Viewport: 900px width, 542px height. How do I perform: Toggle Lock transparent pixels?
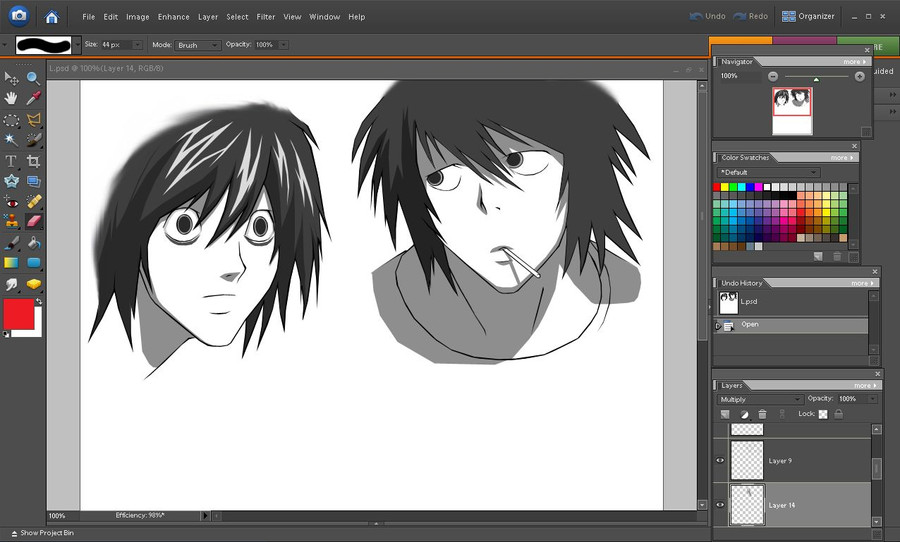tap(823, 414)
